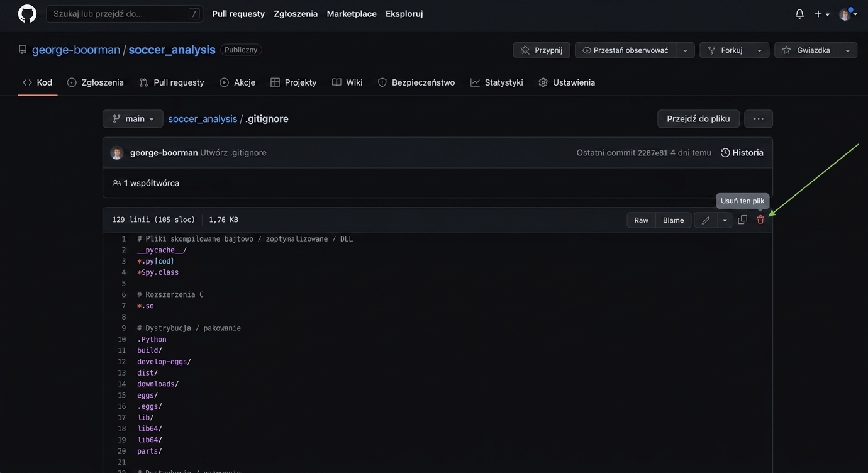868x473 pixels.
Task: Open the Utwórz .gitignore commit message
Action: click(233, 153)
